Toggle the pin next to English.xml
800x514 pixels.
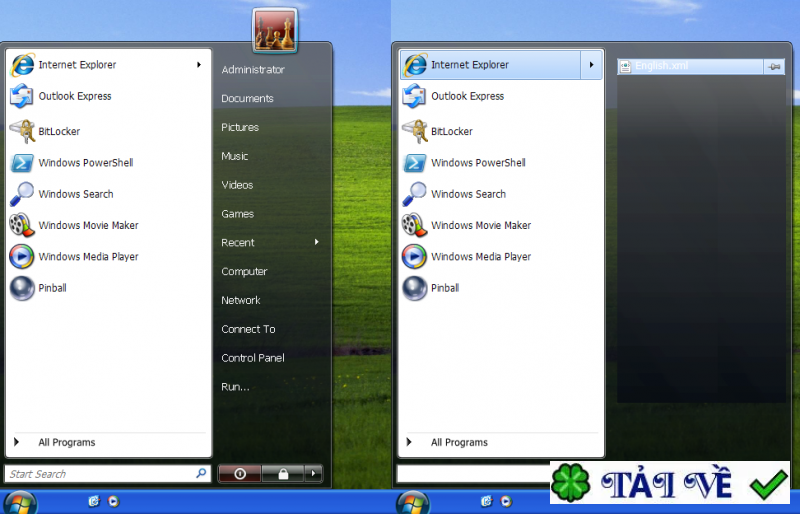point(774,67)
